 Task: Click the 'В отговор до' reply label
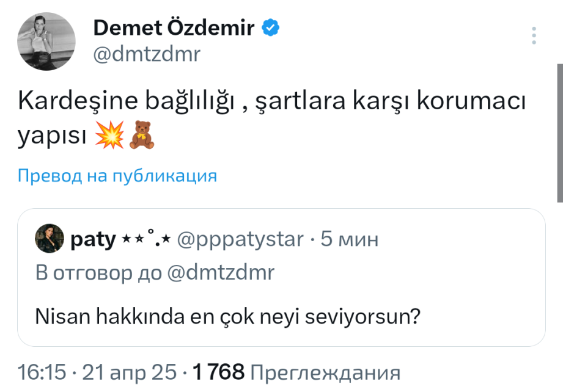coord(98,272)
